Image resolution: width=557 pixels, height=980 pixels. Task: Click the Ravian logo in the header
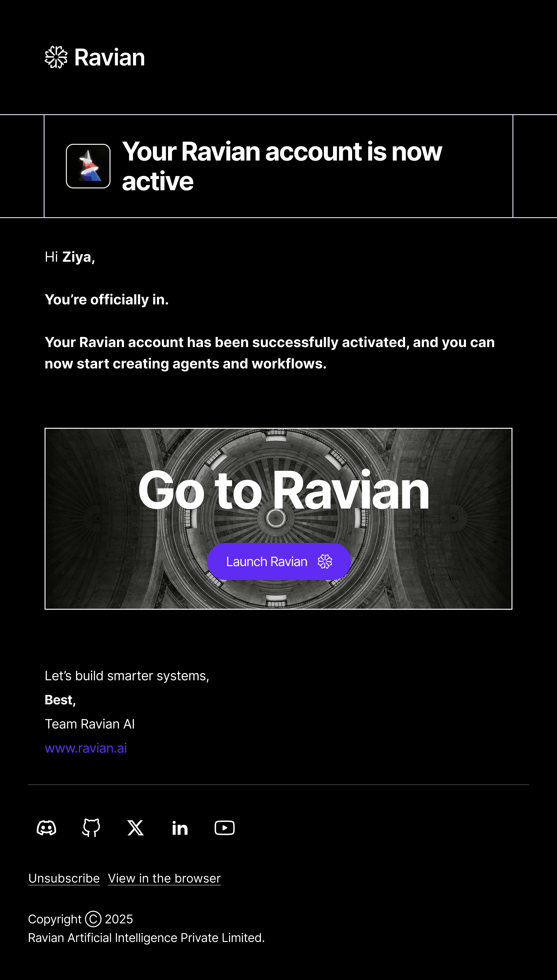pos(94,57)
